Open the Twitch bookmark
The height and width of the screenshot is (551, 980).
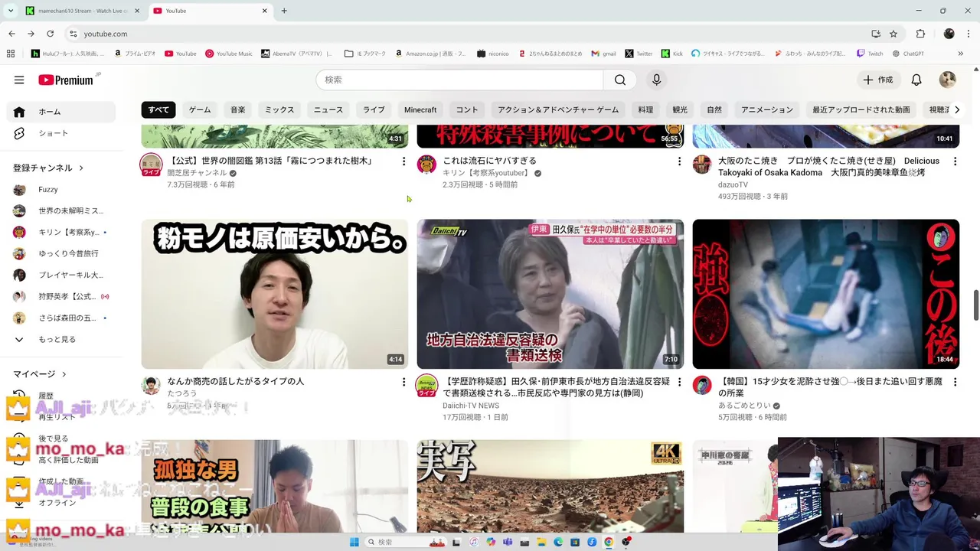pos(870,54)
